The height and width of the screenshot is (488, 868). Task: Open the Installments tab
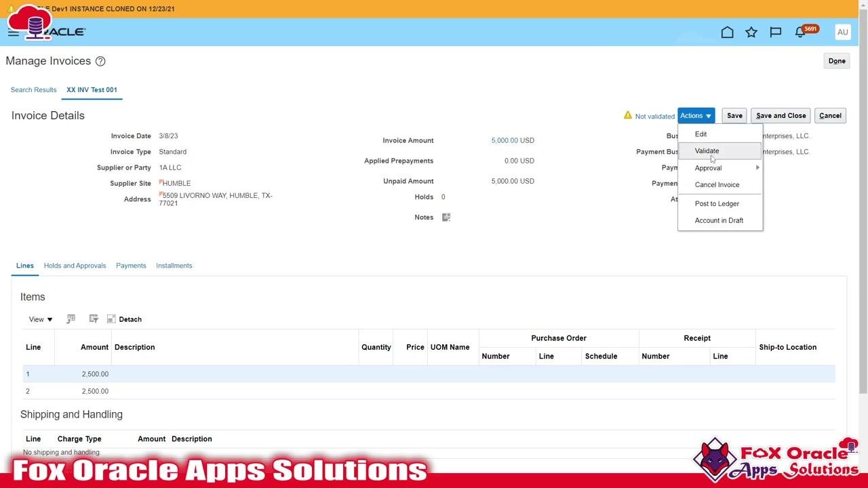[174, 266]
